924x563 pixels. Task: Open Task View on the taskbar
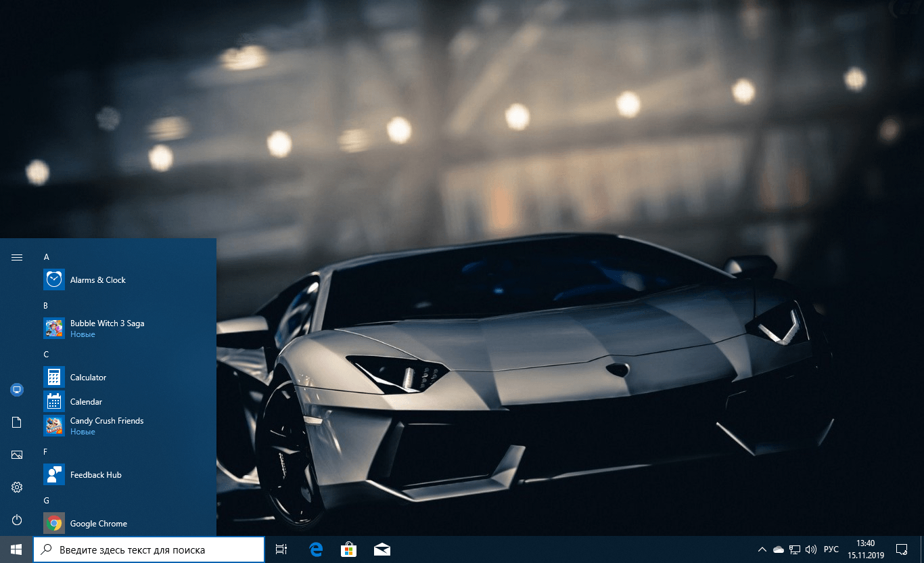click(x=281, y=549)
